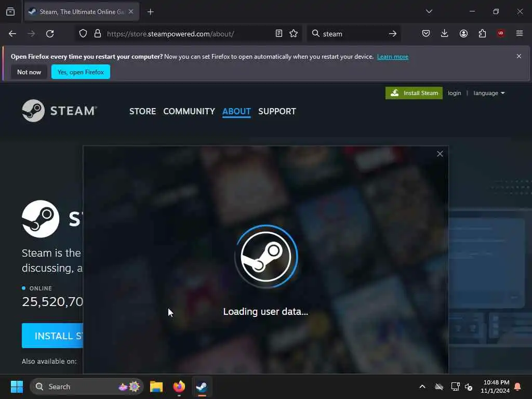The height and width of the screenshot is (399, 532).
Task: Open the STORE menu
Action: pos(142,111)
